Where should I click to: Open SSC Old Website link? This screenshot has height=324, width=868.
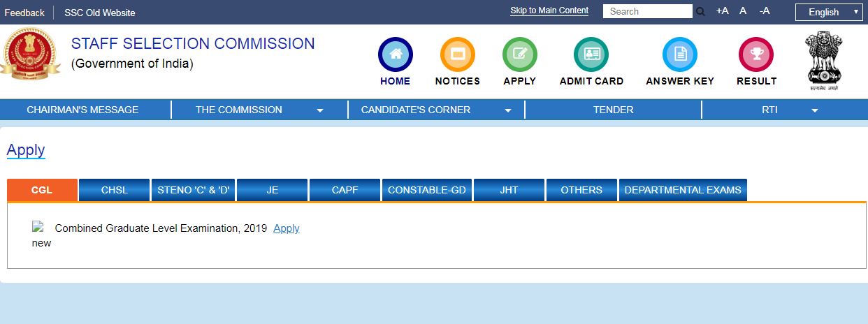click(x=100, y=13)
